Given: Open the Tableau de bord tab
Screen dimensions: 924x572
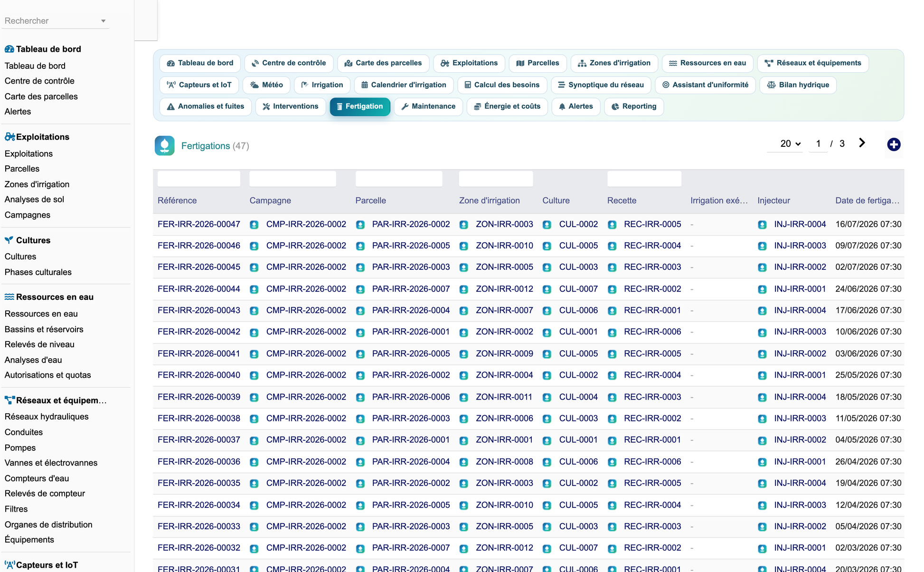Looking at the screenshot, I should [x=200, y=63].
